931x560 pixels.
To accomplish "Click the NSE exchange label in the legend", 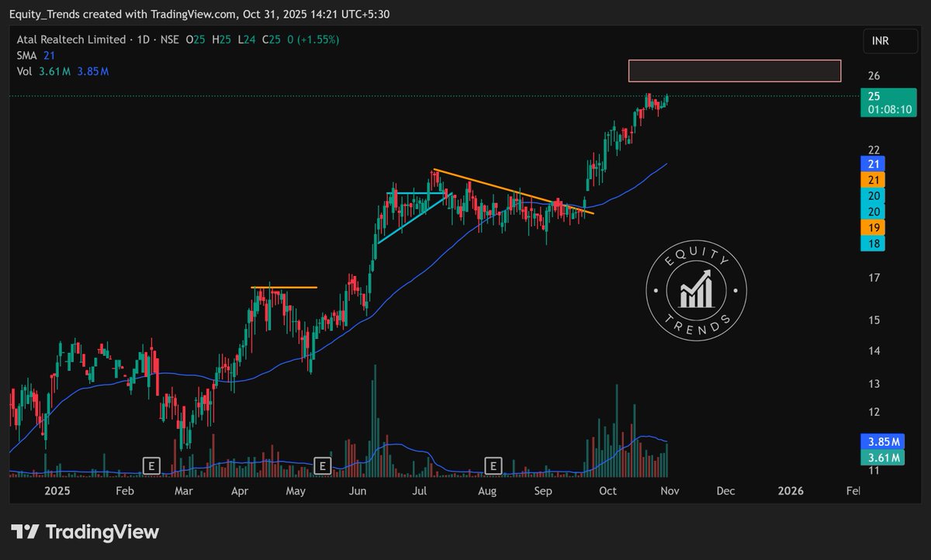I will (x=171, y=40).
